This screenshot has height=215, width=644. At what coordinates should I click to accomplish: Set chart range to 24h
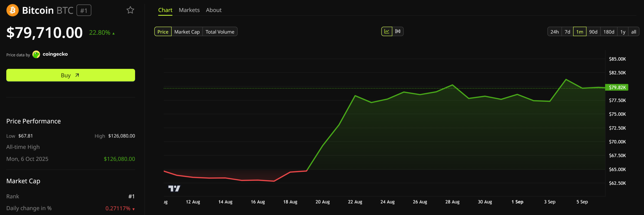(x=554, y=32)
